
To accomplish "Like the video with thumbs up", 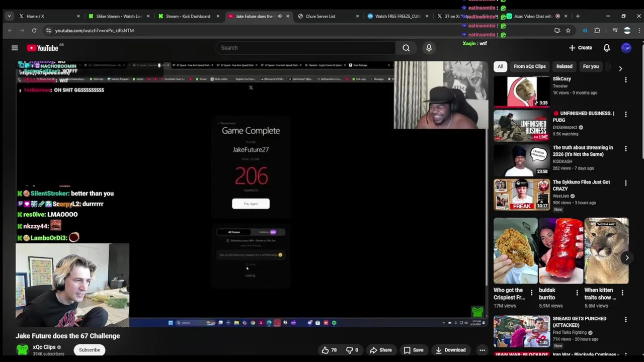I will click(329, 350).
